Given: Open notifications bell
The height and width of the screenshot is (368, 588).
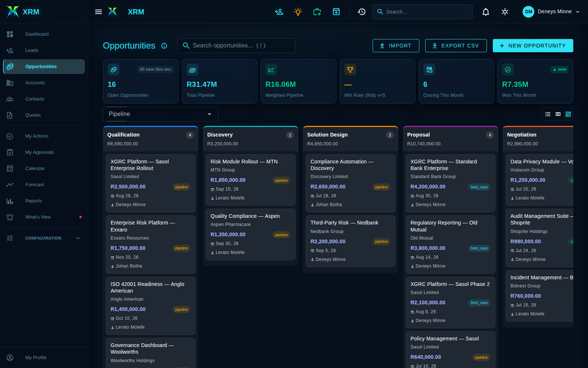Looking at the screenshot, I should click(x=486, y=12).
